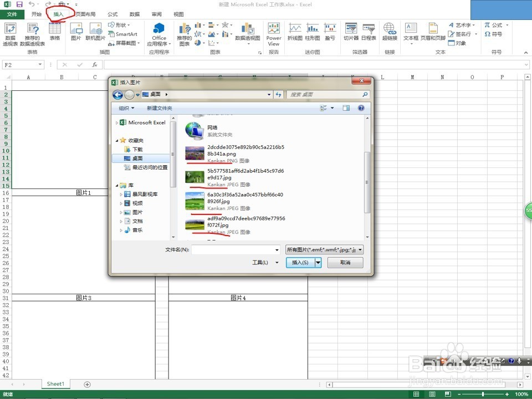Insert SmartArt graphic
The width and height of the screenshot is (532, 399).
pos(123,34)
